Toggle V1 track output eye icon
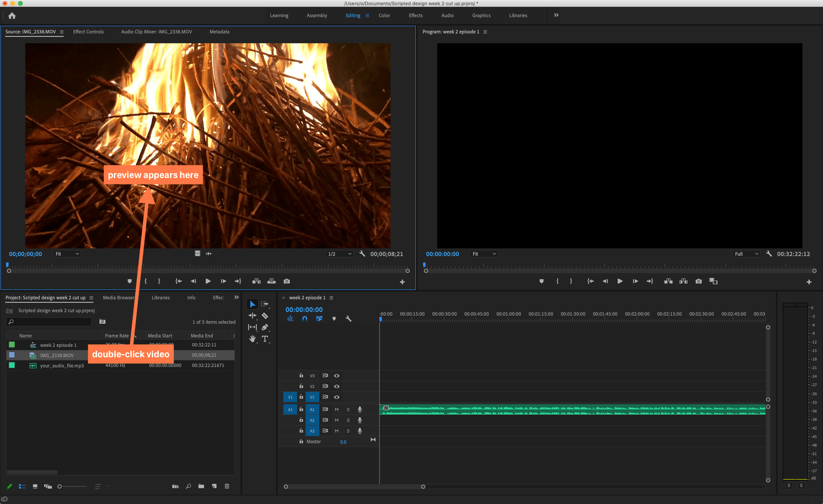This screenshot has width=823, height=504. [x=337, y=397]
